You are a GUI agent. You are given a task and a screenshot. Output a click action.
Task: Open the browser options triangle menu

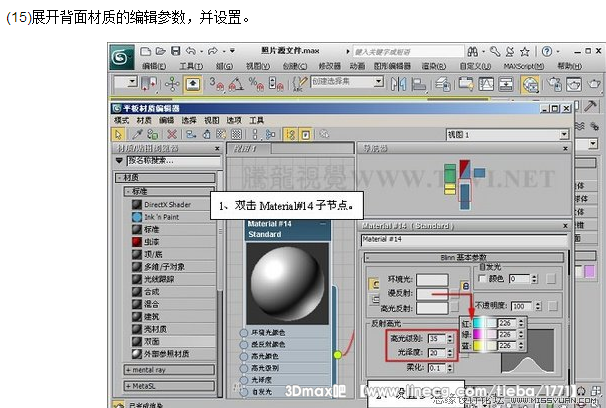tap(119, 160)
